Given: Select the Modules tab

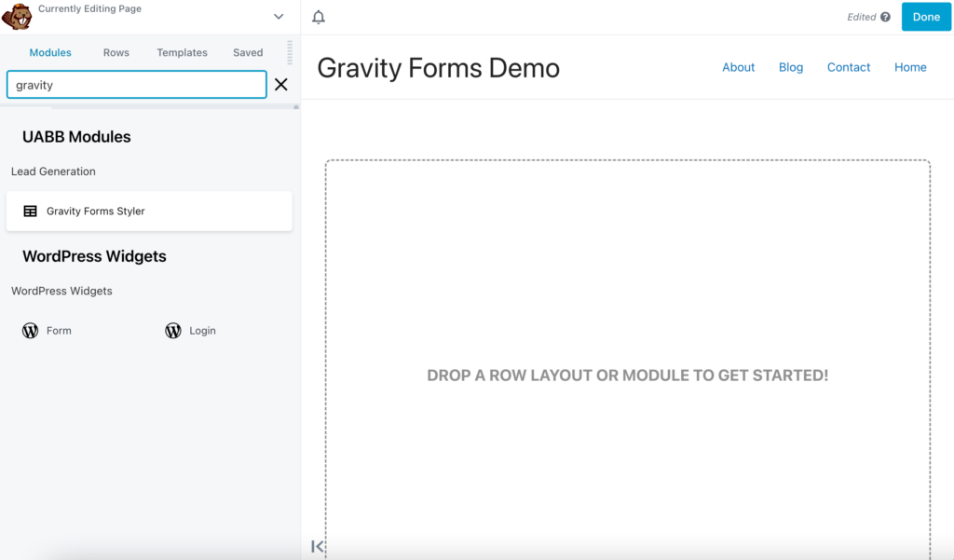Looking at the screenshot, I should pyautogui.click(x=50, y=52).
